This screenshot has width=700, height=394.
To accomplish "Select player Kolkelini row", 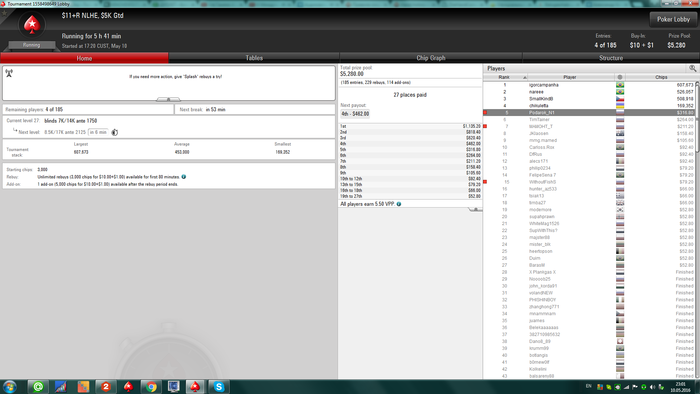I will pyautogui.click(x=589, y=369).
